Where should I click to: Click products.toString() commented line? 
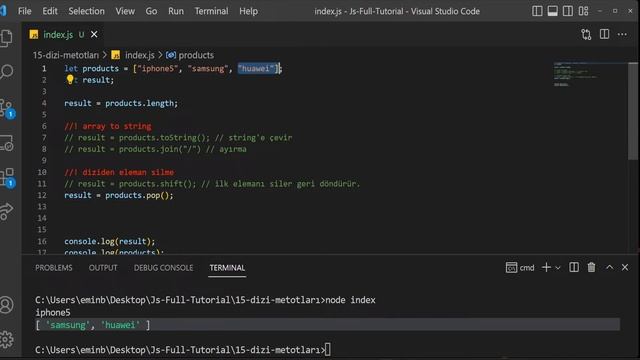[x=178, y=138]
